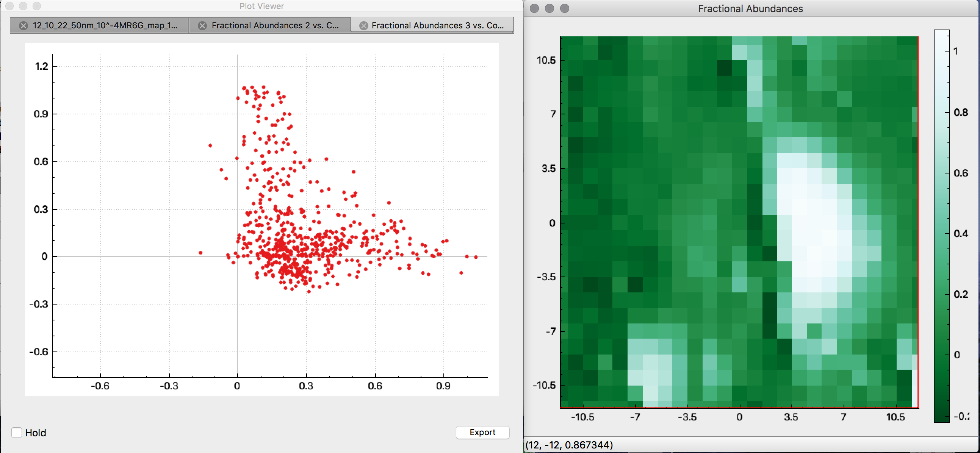The width and height of the screenshot is (980, 453).
Task: Click the Fractional Abundances title bar
Action: pyautogui.click(x=750, y=8)
